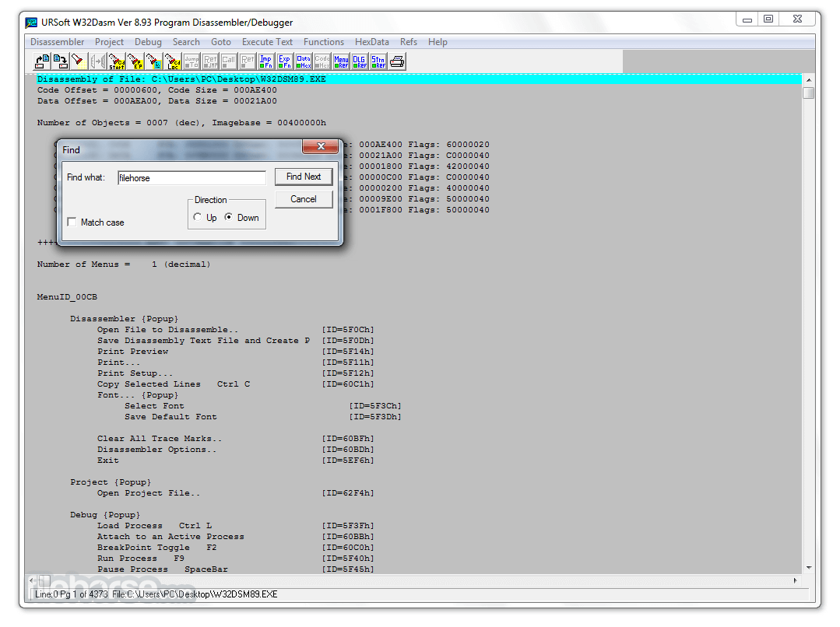Click the Open File to Disassemble toolbar icon

point(42,61)
